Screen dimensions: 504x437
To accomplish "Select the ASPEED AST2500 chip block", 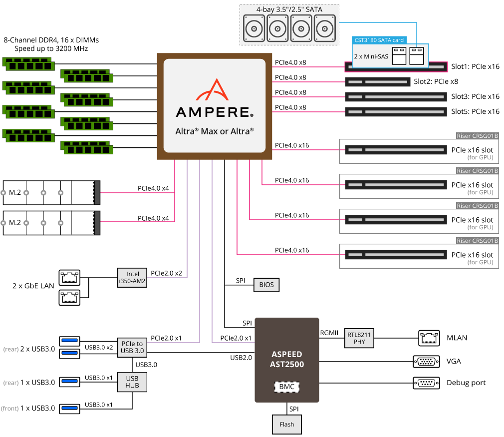I will pyautogui.click(x=287, y=360).
